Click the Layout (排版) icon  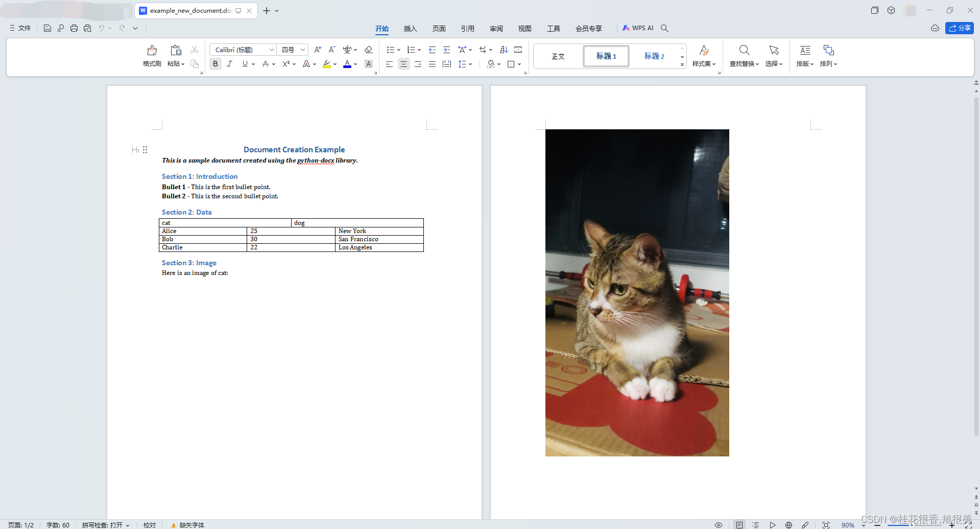click(x=805, y=50)
